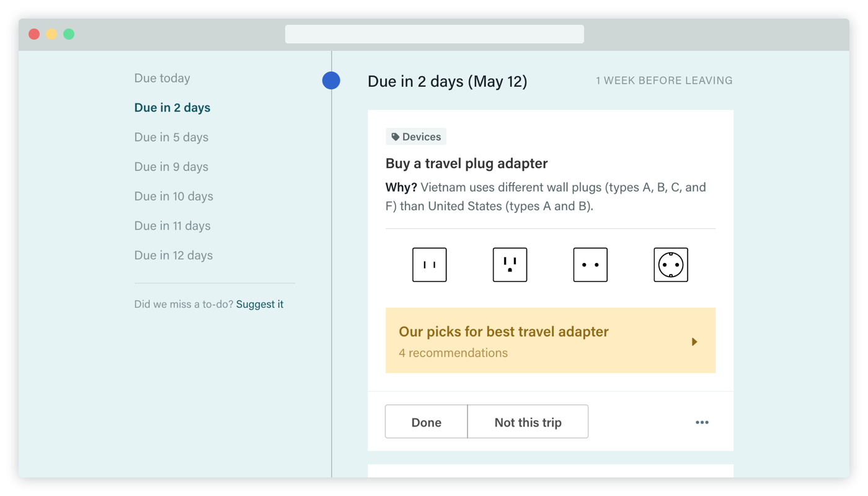
Task: Switch to Due in 12 days
Action: click(174, 255)
